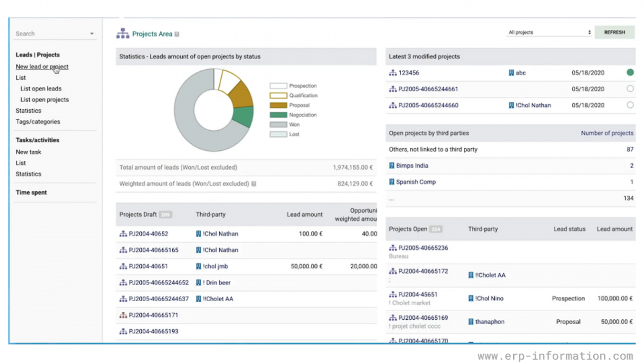Click the project icon of 123456

click(393, 72)
